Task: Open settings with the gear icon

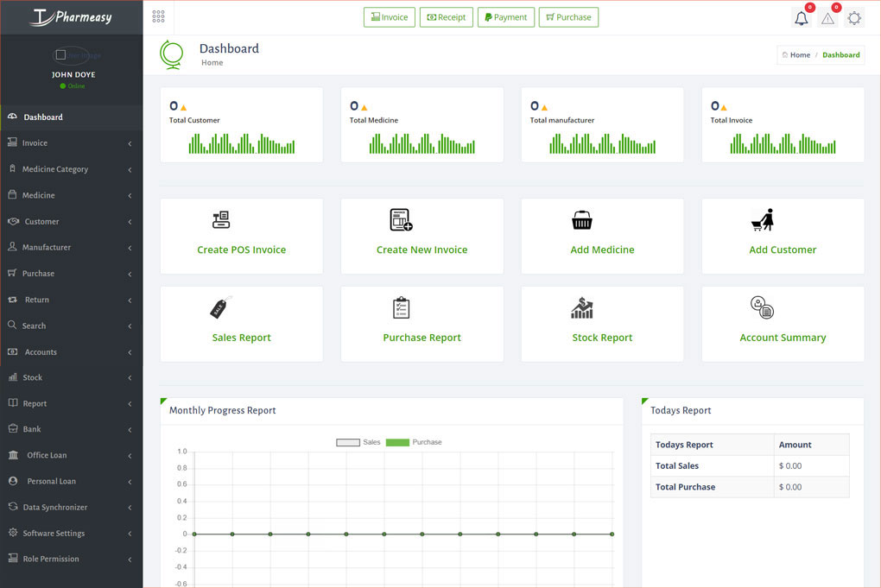Action: point(853,17)
